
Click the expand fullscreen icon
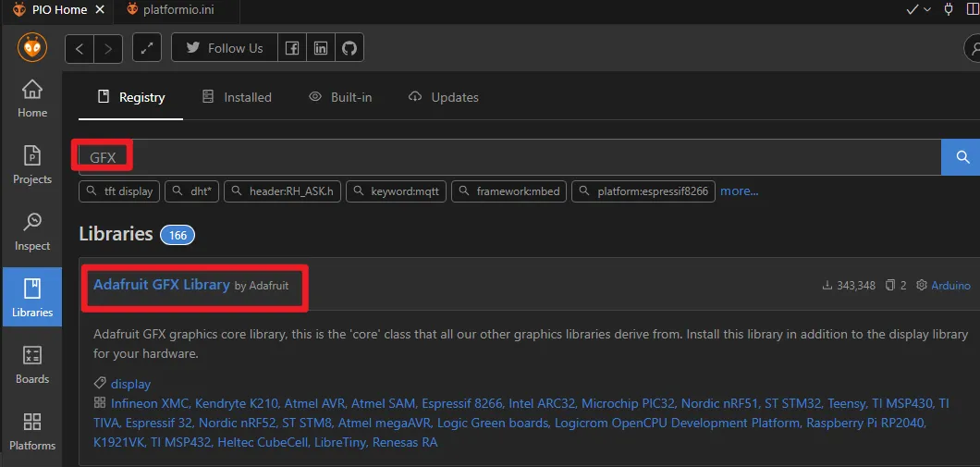pos(147,48)
